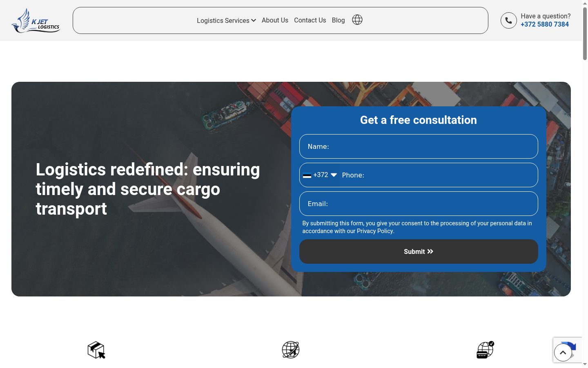This screenshot has height=368, width=588.
Task: Click the page vertical scrollbar thumb
Action: [x=585, y=34]
